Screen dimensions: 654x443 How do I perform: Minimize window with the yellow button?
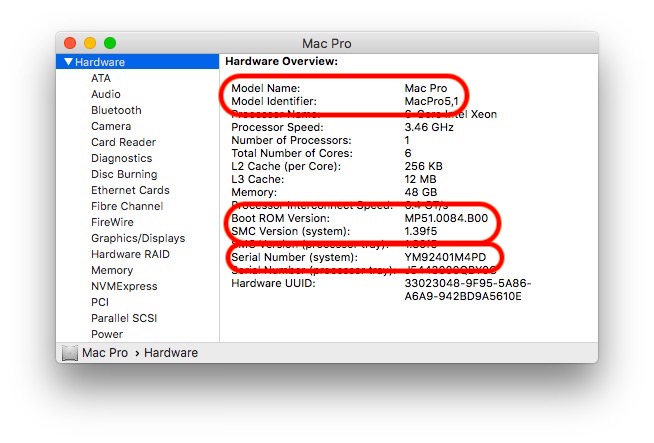[x=90, y=43]
